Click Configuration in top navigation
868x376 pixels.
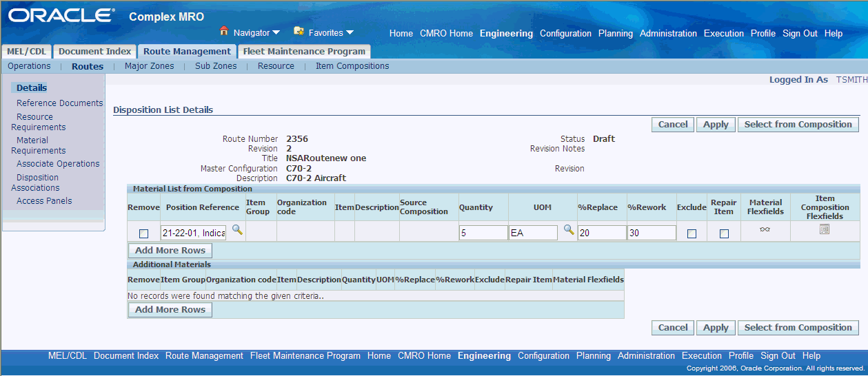[x=565, y=33]
